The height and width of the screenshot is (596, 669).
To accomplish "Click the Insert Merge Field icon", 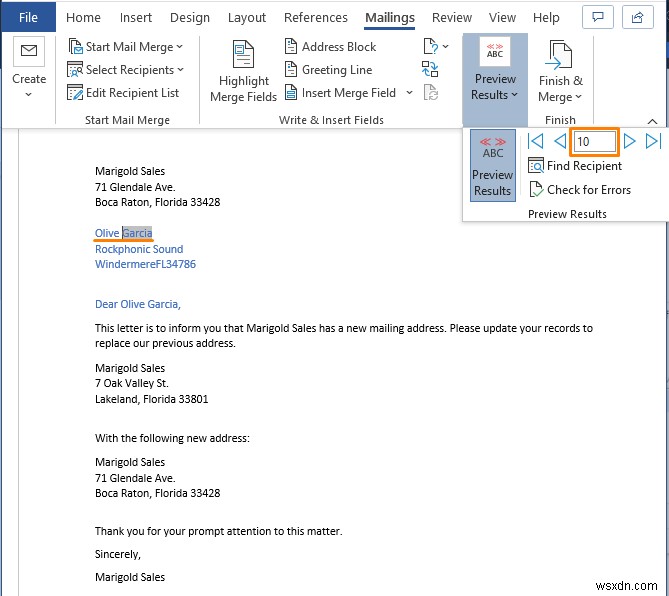I will click(291, 93).
